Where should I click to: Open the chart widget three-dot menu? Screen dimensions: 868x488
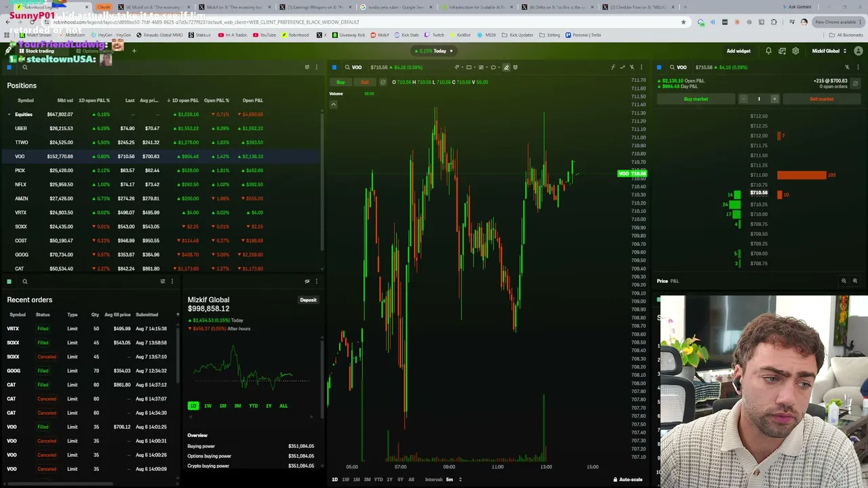point(641,67)
